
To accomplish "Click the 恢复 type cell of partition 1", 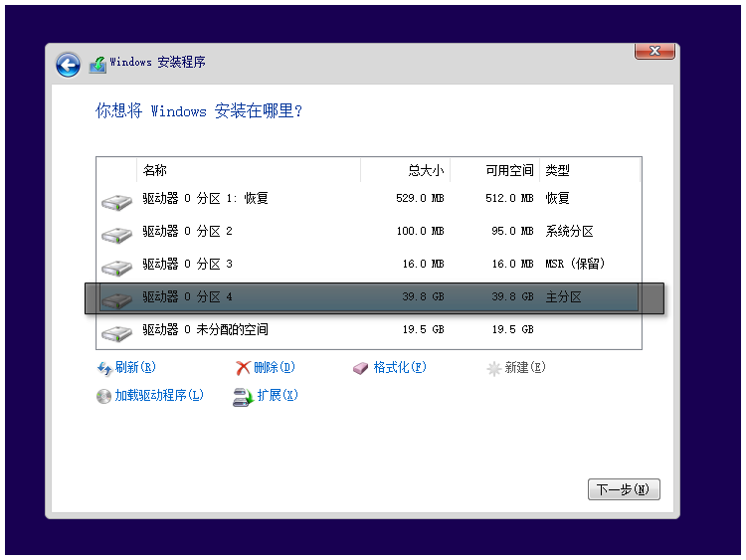I will click(x=557, y=198).
